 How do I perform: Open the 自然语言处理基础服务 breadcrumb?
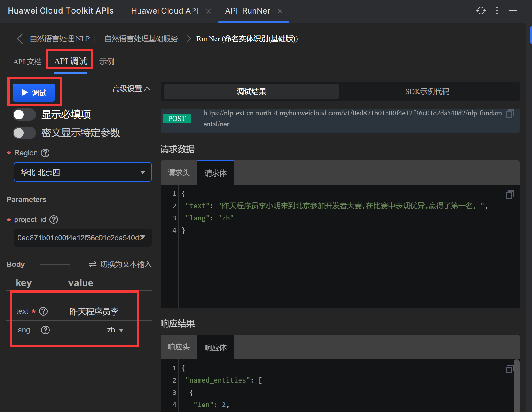(141, 39)
